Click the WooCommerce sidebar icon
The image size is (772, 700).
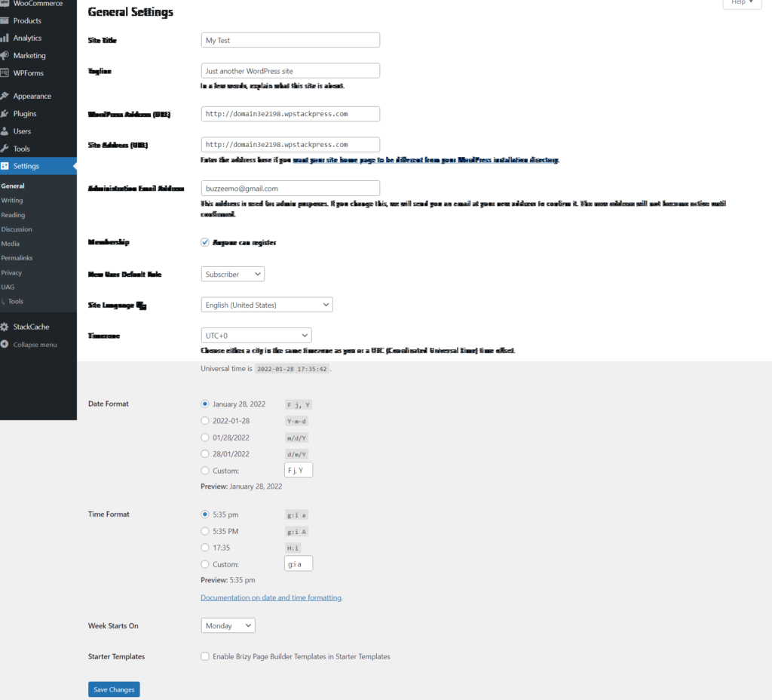[x=5, y=3]
